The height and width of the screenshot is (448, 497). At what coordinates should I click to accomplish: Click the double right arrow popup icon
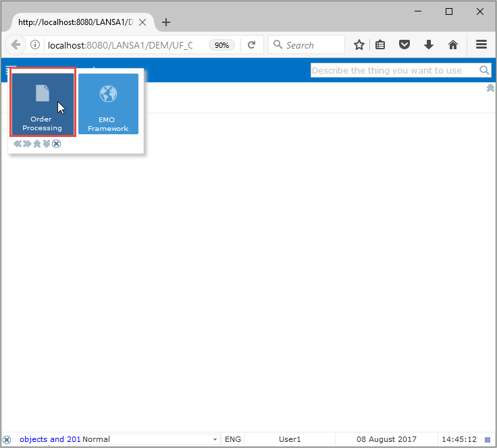27,144
